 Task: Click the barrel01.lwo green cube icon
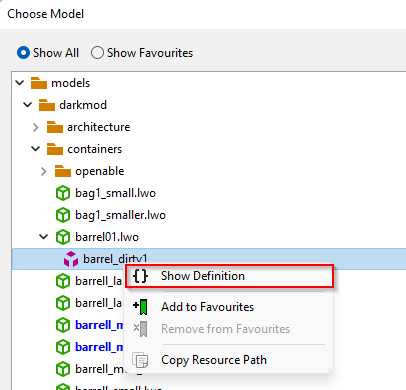[63, 237]
